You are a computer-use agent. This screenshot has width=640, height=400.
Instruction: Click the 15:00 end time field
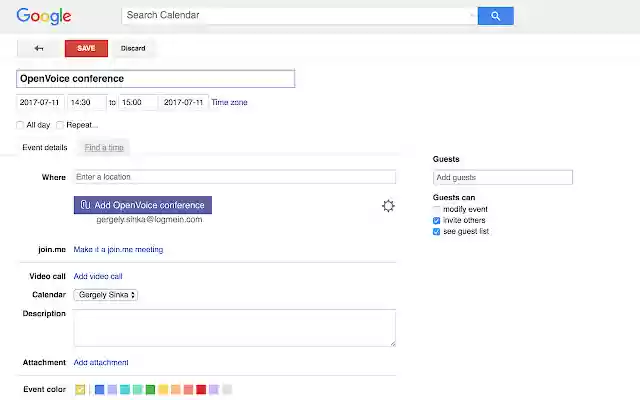click(x=138, y=102)
